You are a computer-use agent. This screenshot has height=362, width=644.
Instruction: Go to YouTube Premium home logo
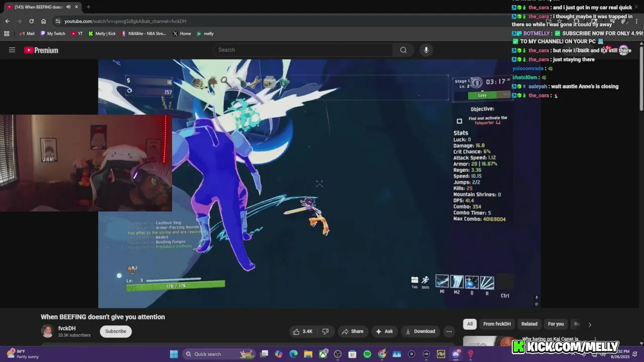click(x=41, y=50)
